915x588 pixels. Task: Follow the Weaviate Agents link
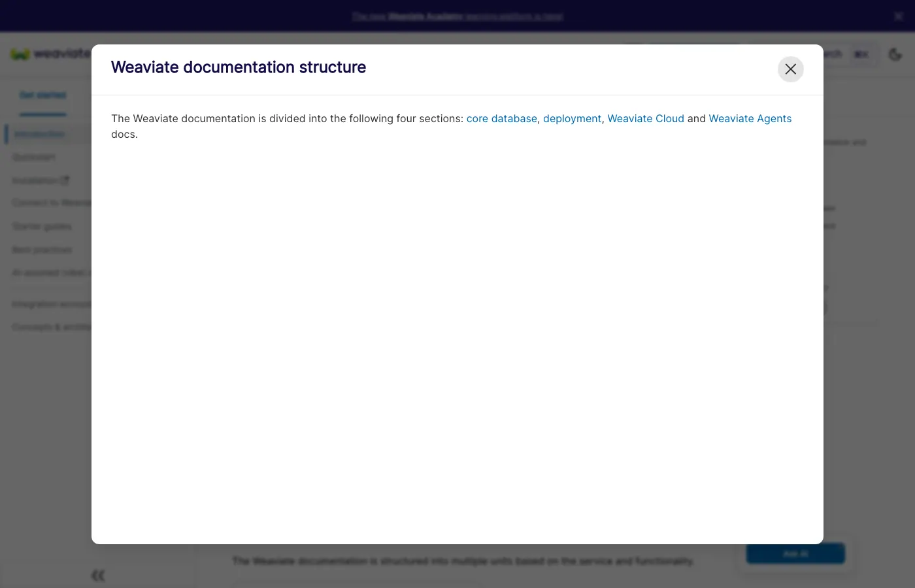click(x=750, y=118)
